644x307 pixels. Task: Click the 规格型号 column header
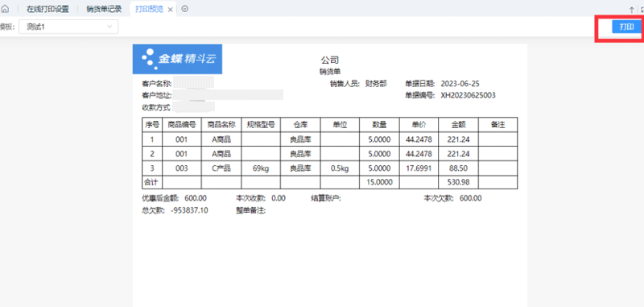(x=261, y=125)
